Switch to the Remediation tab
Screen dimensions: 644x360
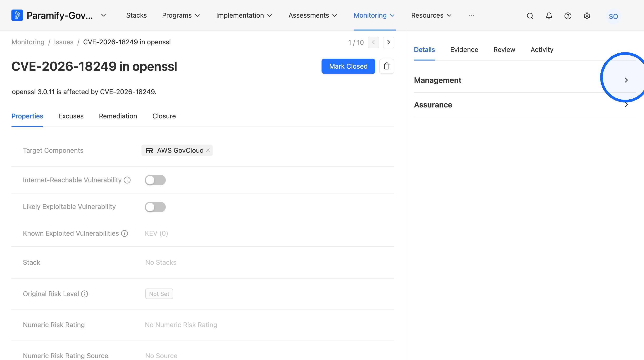point(118,116)
